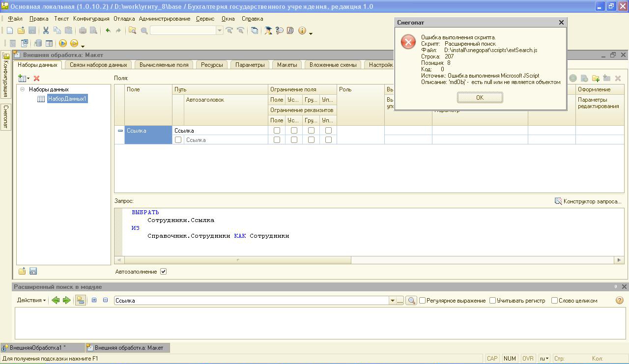The height and width of the screenshot is (364, 629).
Task: Open the toolbar options arrow after Info icon
Action: (x=311, y=32)
